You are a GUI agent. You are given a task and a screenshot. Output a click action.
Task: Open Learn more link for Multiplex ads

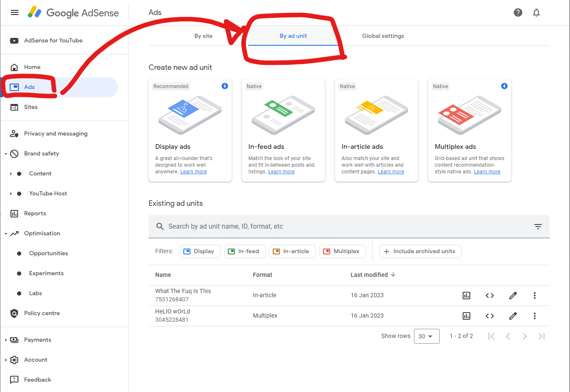[x=487, y=172]
